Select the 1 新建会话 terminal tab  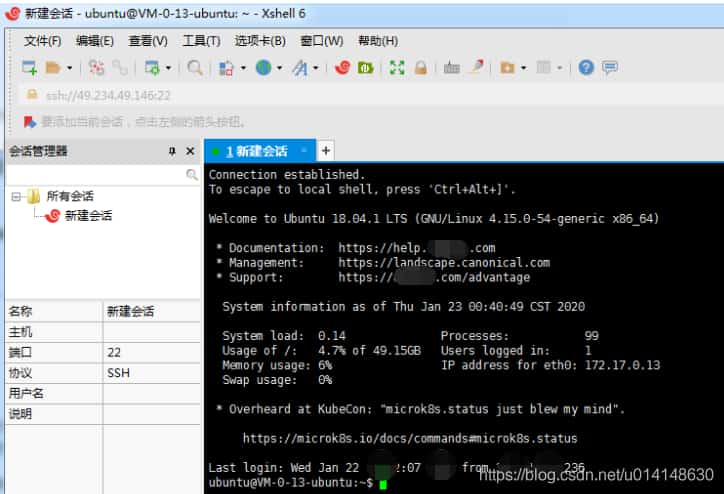pyautogui.click(x=258, y=151)
